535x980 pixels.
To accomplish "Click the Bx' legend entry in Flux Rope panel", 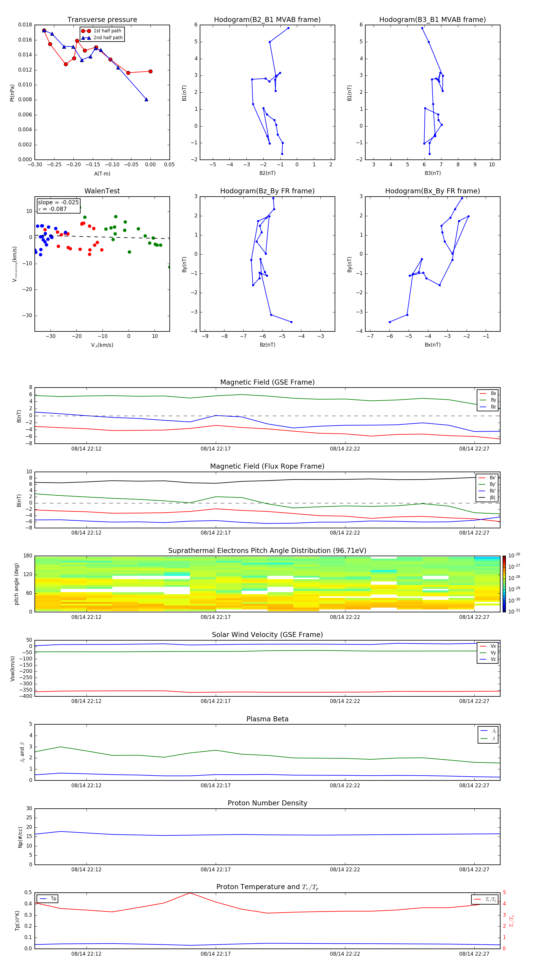I will (x=487, y=478).
